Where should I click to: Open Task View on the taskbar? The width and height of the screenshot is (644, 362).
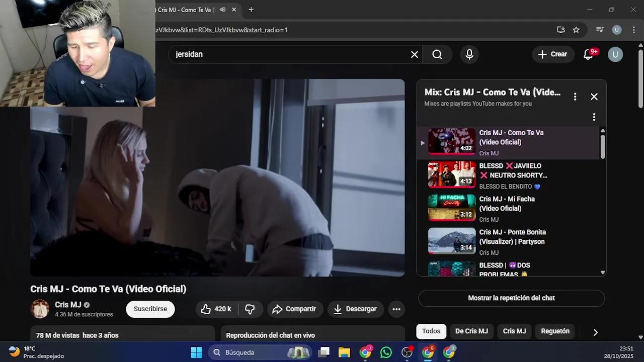[x=324, y=352]
